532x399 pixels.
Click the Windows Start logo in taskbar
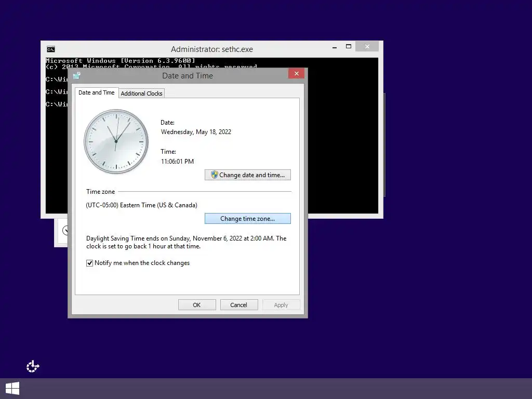(x=12, y=389)
